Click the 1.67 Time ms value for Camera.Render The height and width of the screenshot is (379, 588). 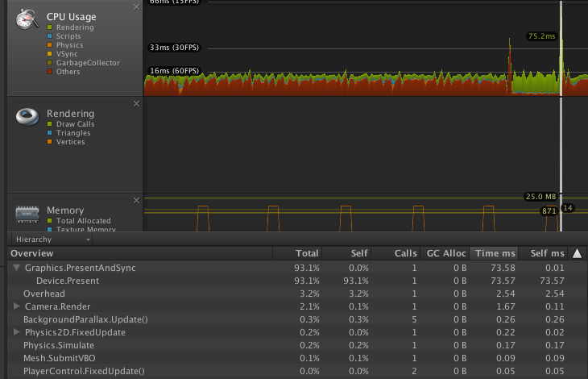click(506, 306)
